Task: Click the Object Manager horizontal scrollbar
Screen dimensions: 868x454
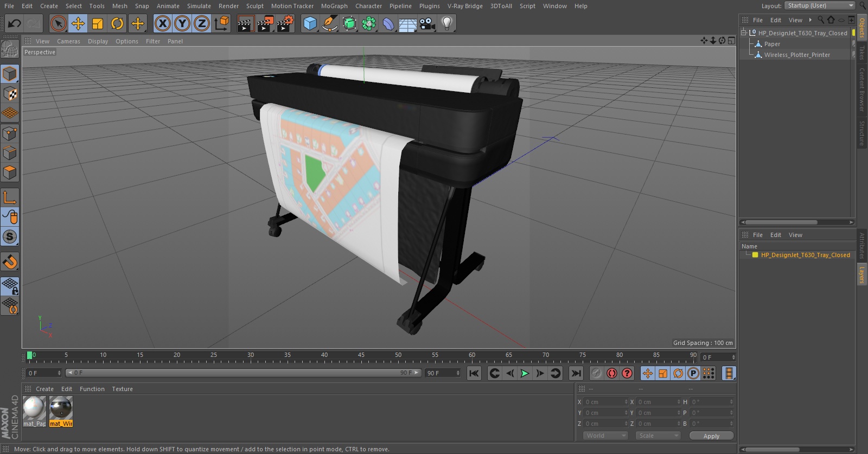Action: tap(782, 222)
